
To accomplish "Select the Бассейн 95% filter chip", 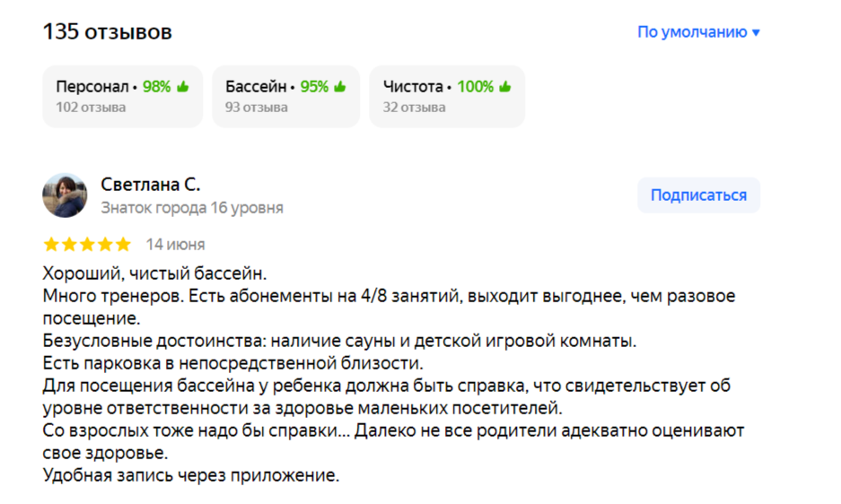I will tap(286, 97).
